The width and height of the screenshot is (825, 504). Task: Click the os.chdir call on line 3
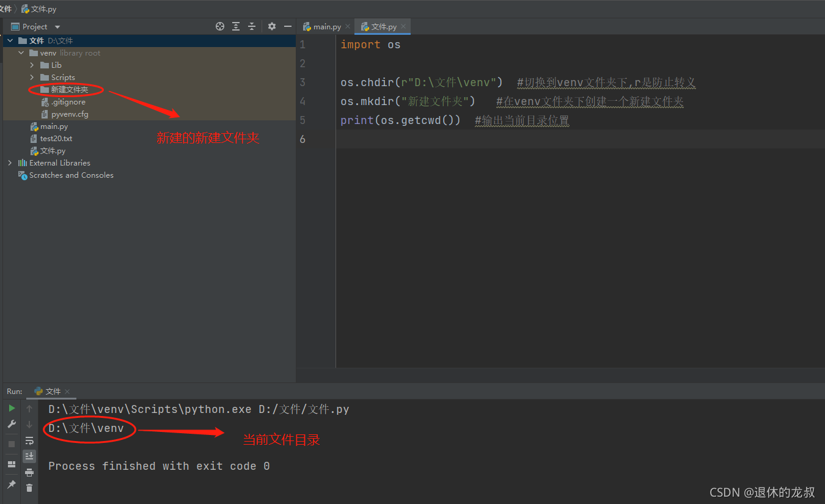pyautogui.click(x=422, y=82)
